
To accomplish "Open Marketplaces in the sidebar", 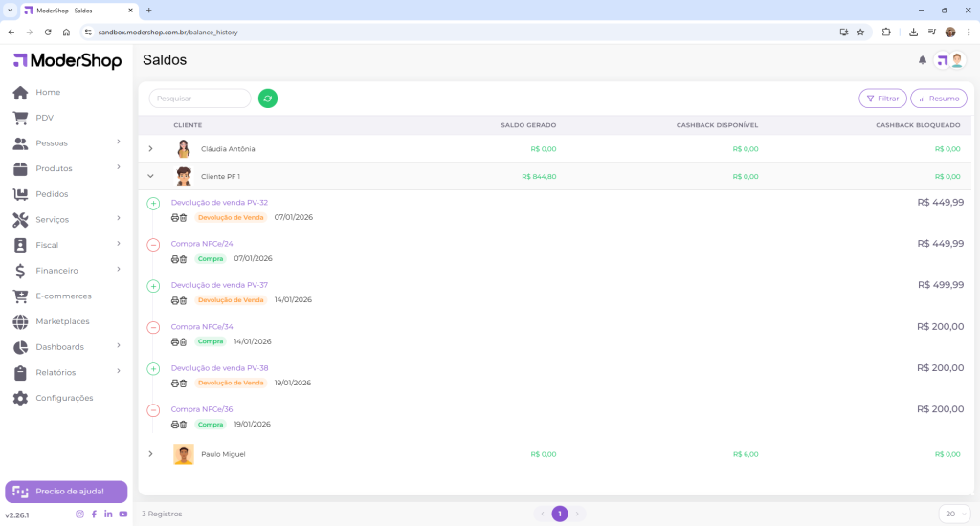I will pyautogui.click(x=62, y=321).
